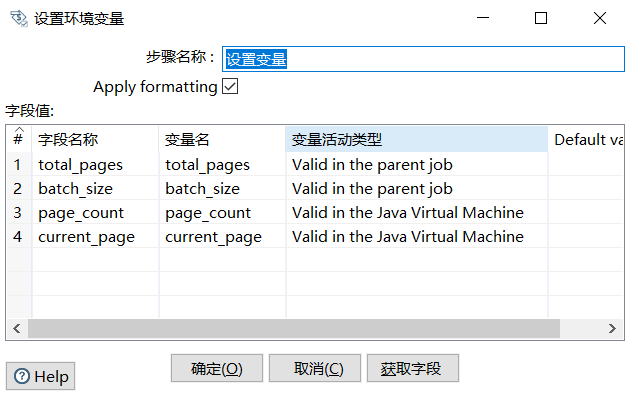Open Help
Screen dimensions: 630x396
41,376
